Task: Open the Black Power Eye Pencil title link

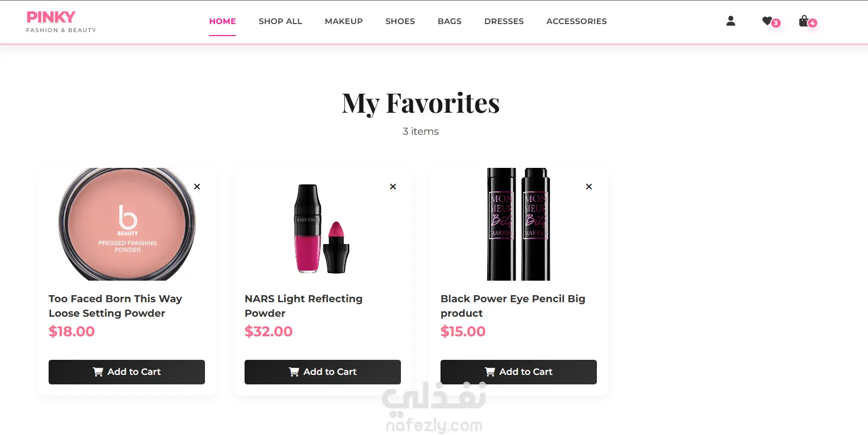Action: pyautogui.click(x=513, y=306)
